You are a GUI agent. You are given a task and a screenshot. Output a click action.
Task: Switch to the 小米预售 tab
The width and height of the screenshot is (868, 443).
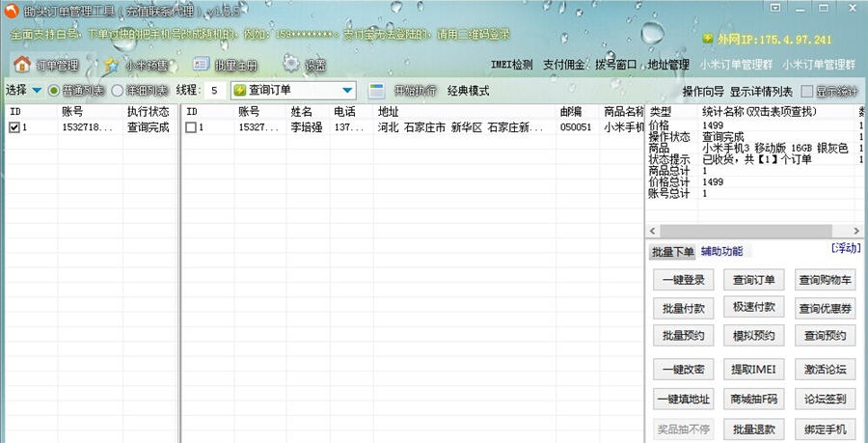coord(136,66)
